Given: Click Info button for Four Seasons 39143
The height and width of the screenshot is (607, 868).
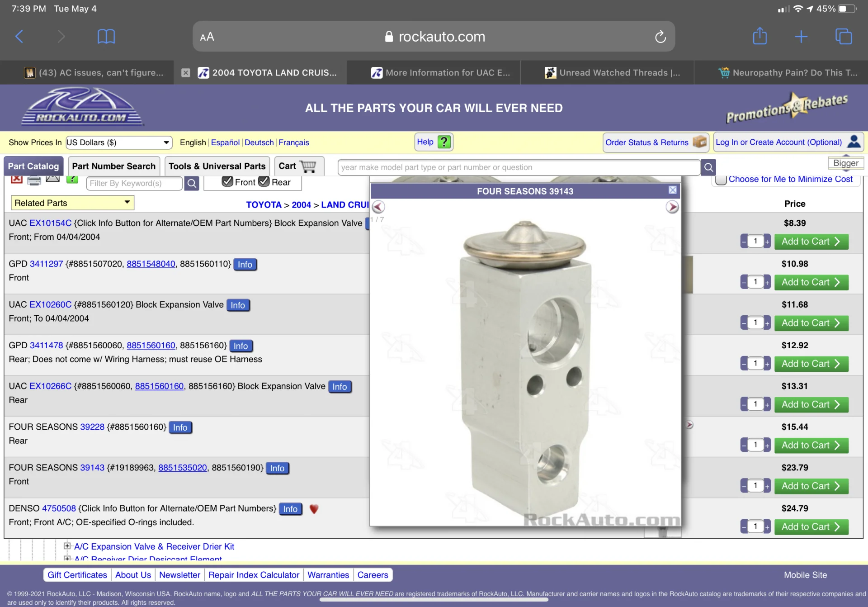Looking at the screenshot, I should click(x=278, y=468).
